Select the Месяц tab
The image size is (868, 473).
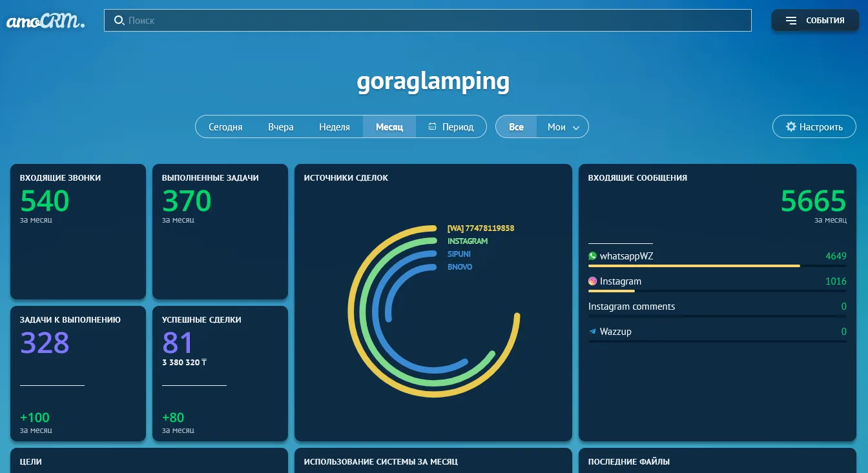[389, 127]
